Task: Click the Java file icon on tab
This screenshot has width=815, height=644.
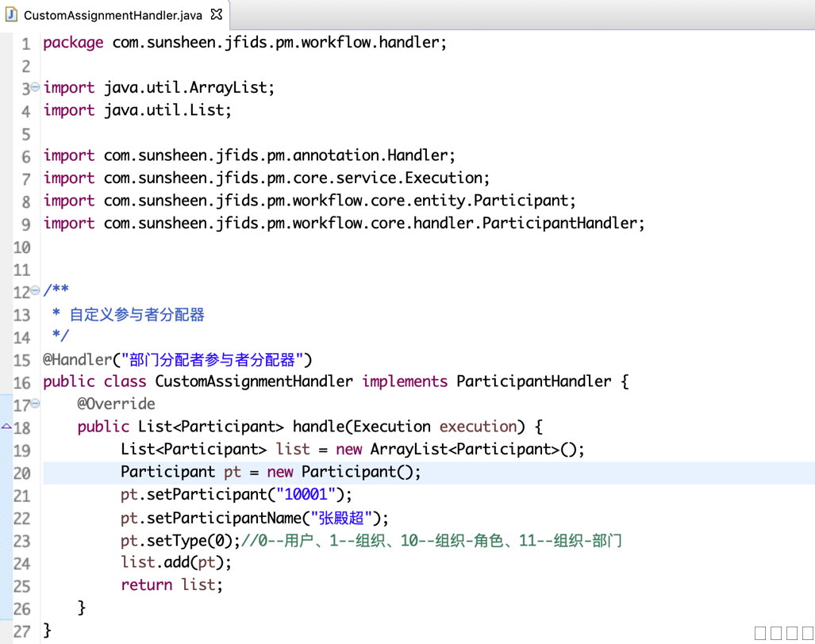Action: [x=12, y=15]
